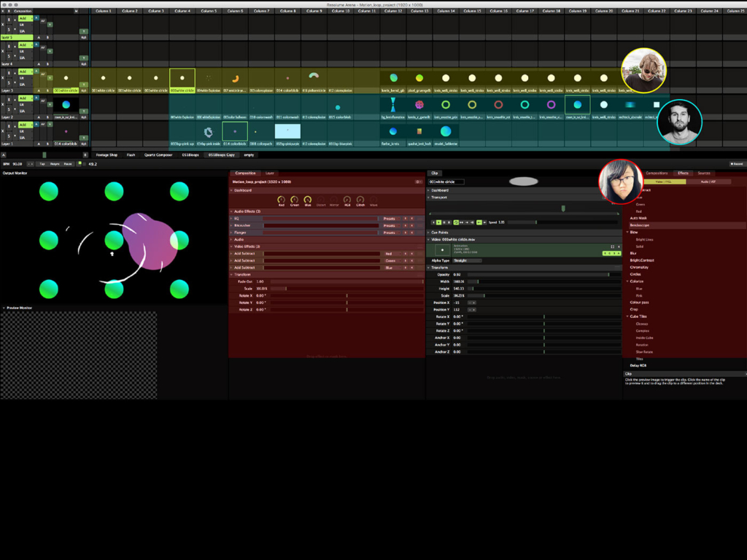Click the Red dashboard knob
This screenshot has width=747, height=560.
pos(282,199)
